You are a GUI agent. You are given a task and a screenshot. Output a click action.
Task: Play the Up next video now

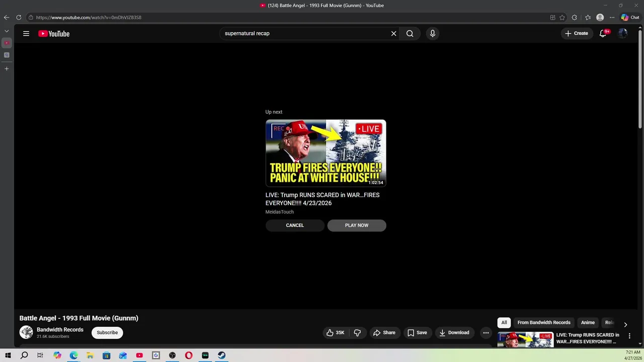(357, 225)
